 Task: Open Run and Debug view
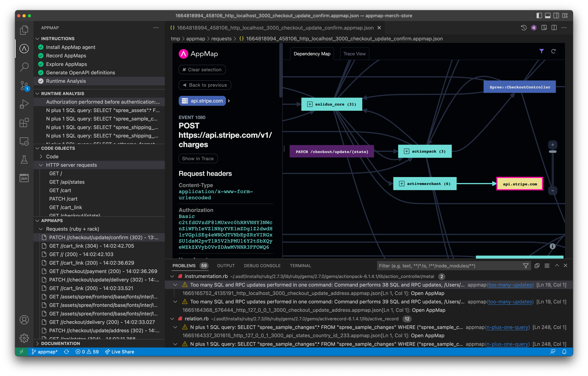24,104
